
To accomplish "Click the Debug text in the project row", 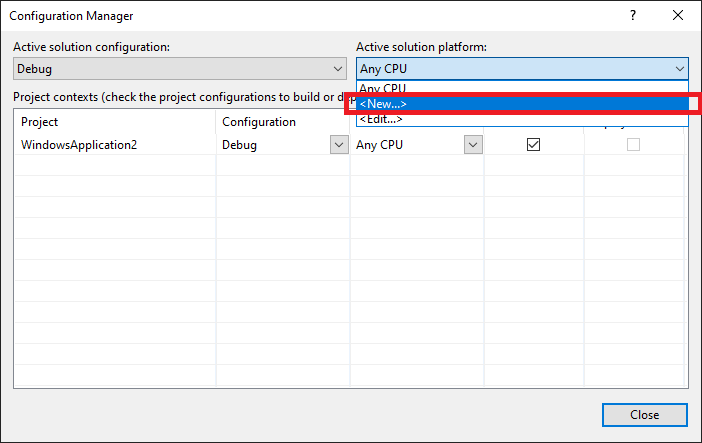I will [240, 145].
